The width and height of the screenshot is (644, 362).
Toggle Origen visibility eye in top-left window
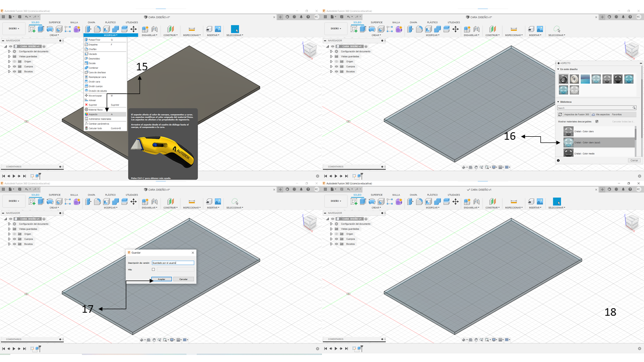tap(14, 61)
